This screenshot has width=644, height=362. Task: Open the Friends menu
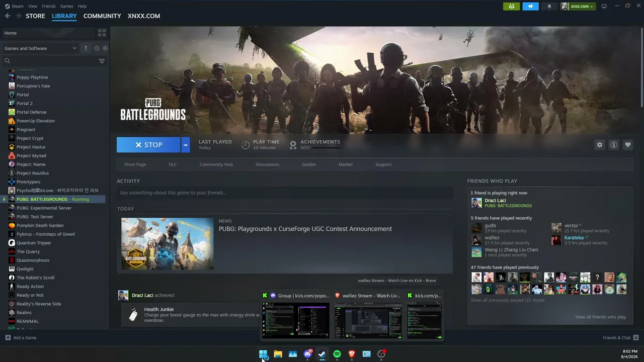pos(49,6)
